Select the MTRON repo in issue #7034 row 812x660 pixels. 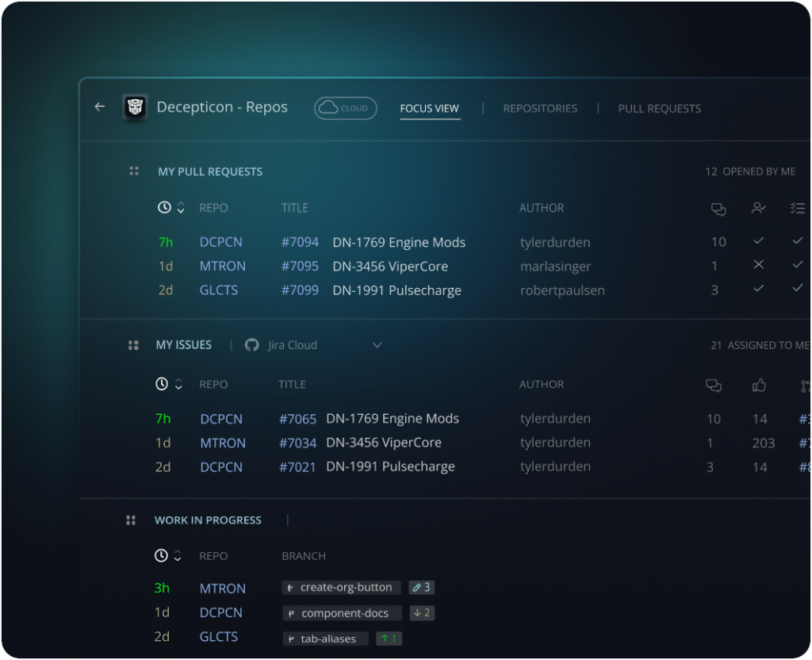coord(223,443)
